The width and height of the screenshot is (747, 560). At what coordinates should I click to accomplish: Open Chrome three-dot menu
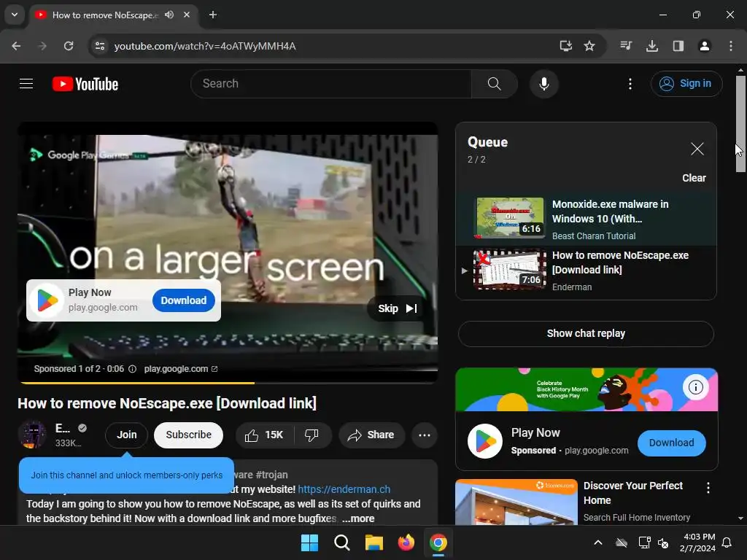pyautogui.click(x=731, y=46)
